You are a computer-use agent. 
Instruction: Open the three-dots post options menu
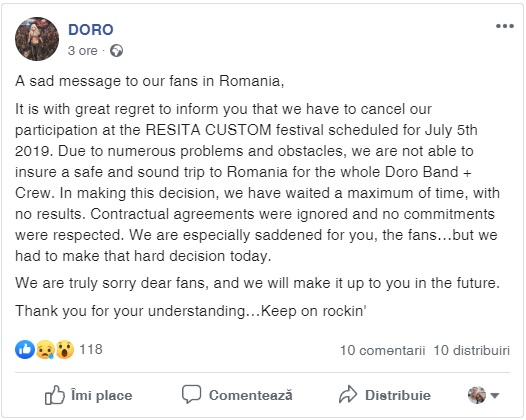coord(505,26)
